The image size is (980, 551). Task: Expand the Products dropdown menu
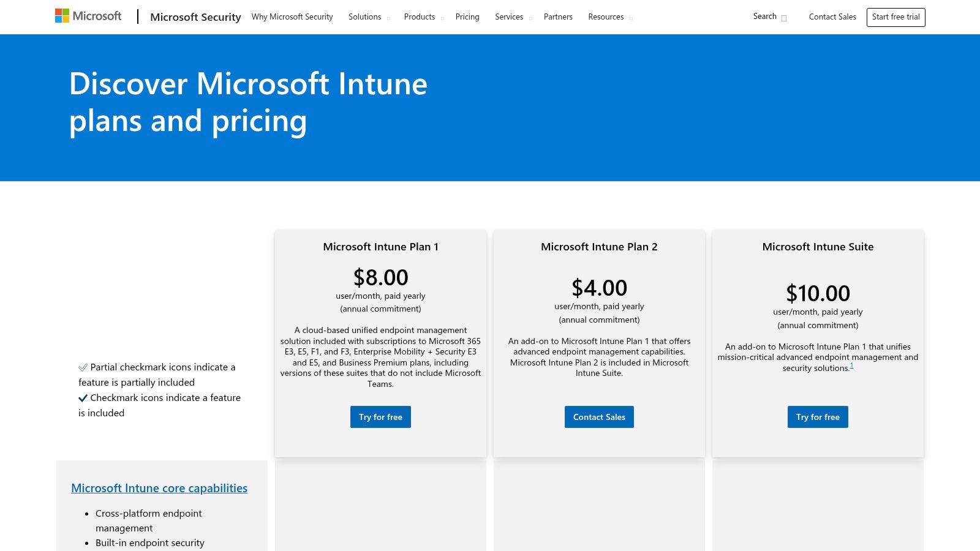tap(424, 17)
